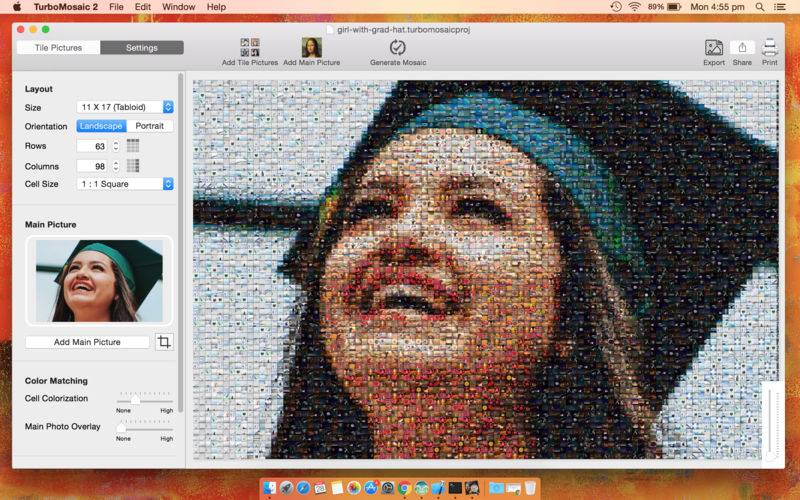The width and height of the screenshot is (800, 500).
Task: Click the main picture thumbnail preview
Action: click(x=99, y=281)
